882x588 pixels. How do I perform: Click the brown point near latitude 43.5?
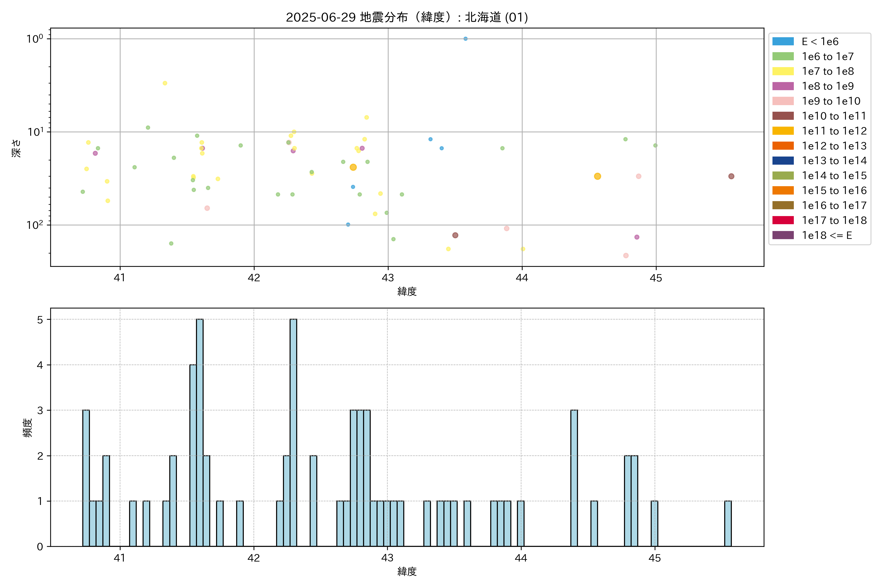click(x=455, y=235)
